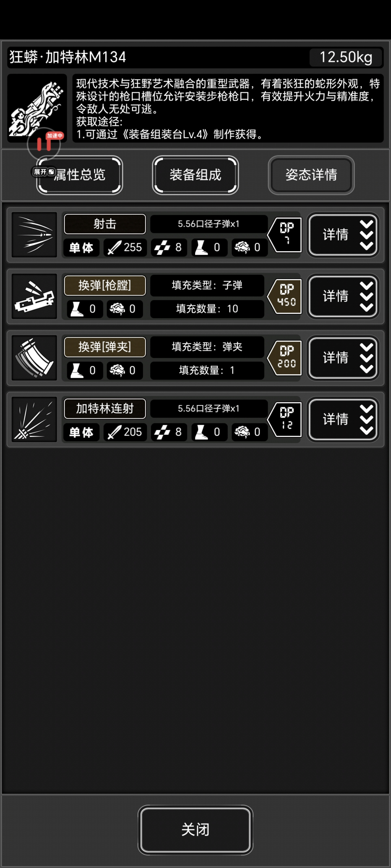Open the 姿态详情 tab

pos(311,175)
